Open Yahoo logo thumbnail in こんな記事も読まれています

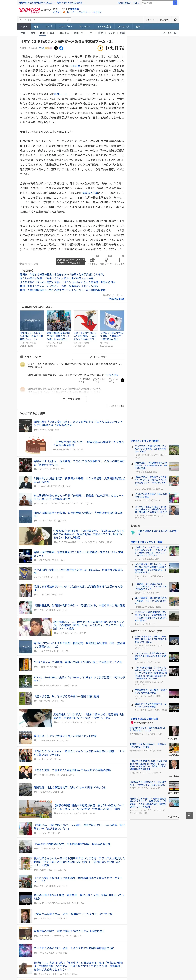[32, 320]
